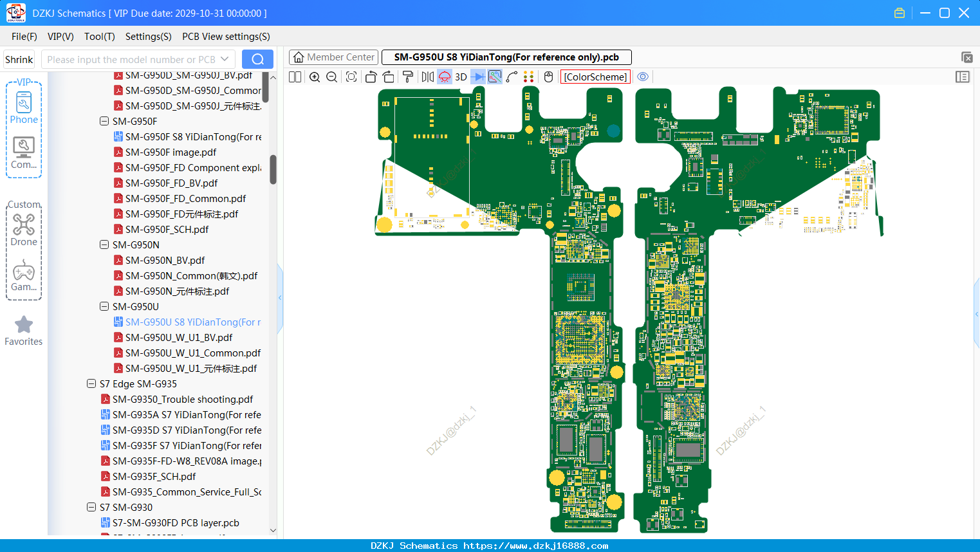This screenshot has height=552, width=980.
Task: Click the Shrink button
Action: (x=19, y=59)
